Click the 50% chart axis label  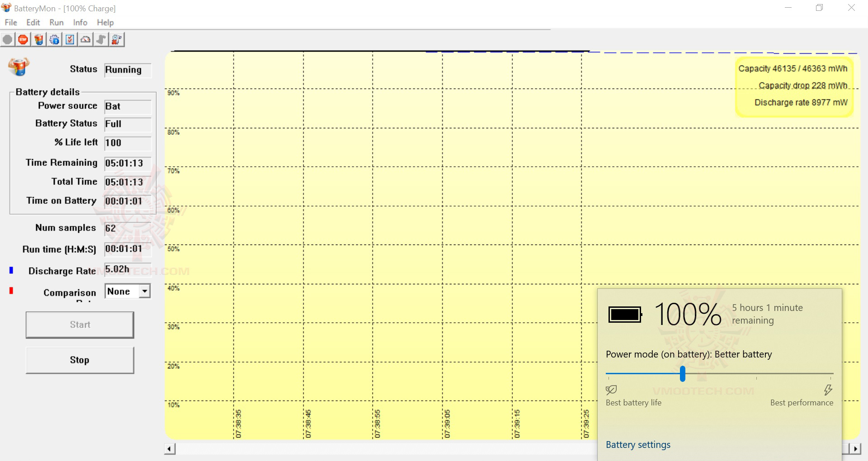click(174, 249)
